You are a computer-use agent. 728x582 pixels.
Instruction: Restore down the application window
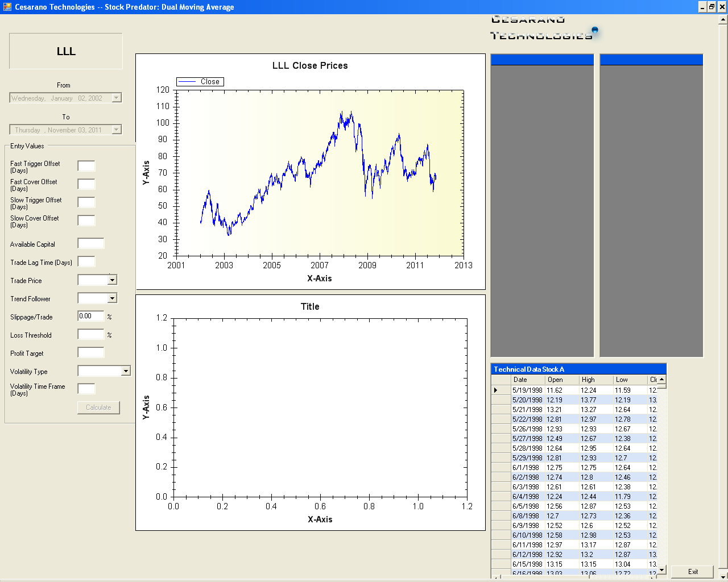coord(712,7)
